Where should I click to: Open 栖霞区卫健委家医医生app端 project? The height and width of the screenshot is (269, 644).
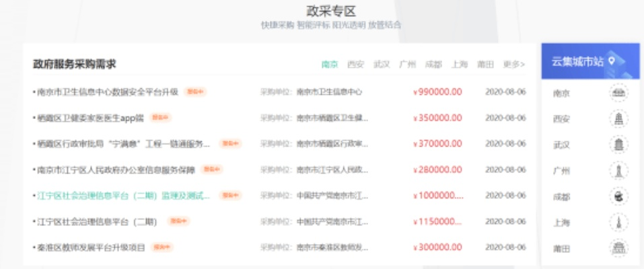click(90, 118)
